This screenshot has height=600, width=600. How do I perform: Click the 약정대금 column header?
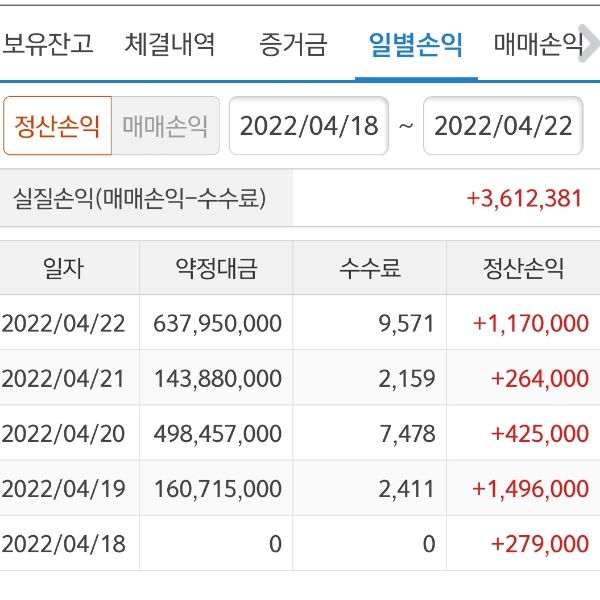point(216,268)
